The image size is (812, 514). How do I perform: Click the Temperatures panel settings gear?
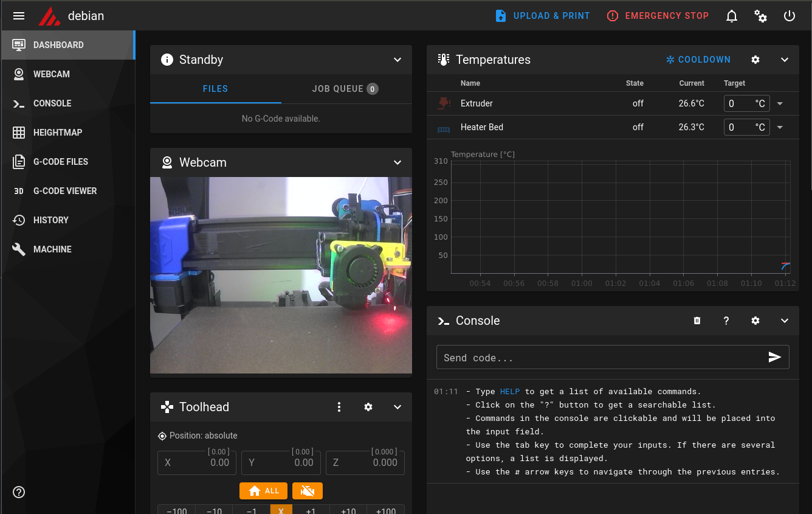[x=755, y=60]
